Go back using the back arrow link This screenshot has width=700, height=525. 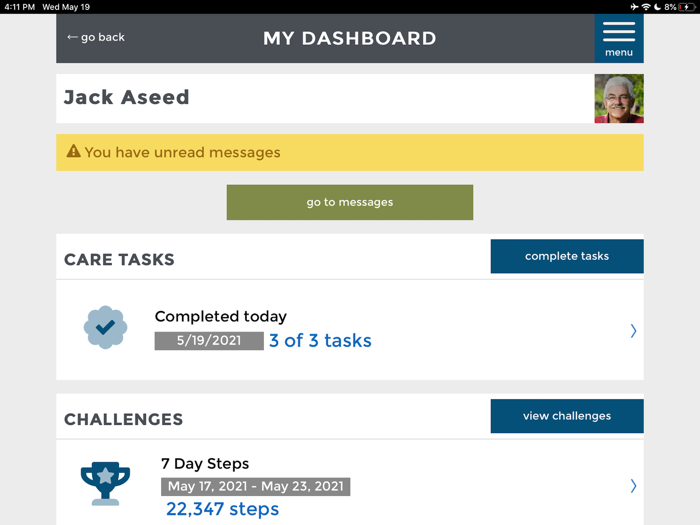pos(96,38)
